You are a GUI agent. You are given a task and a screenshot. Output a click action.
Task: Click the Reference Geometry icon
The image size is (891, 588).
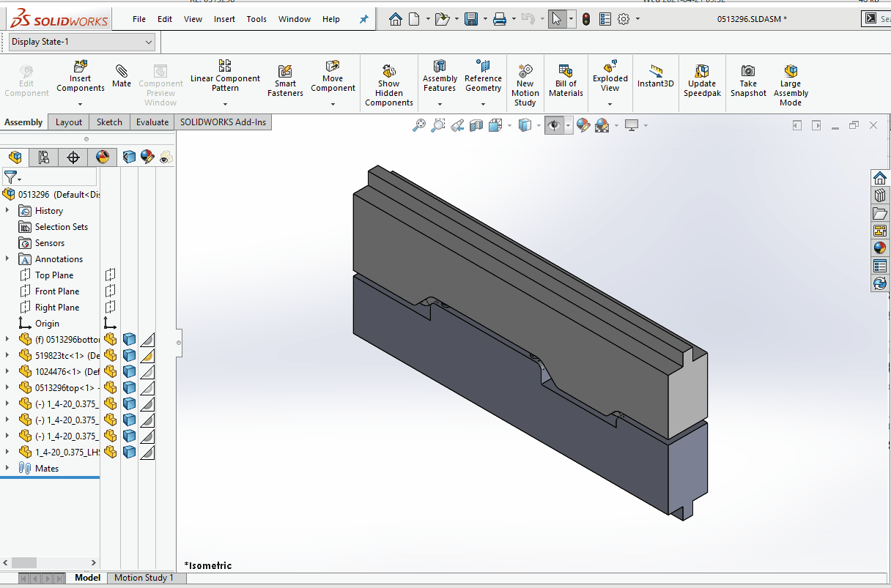(483, 67)
